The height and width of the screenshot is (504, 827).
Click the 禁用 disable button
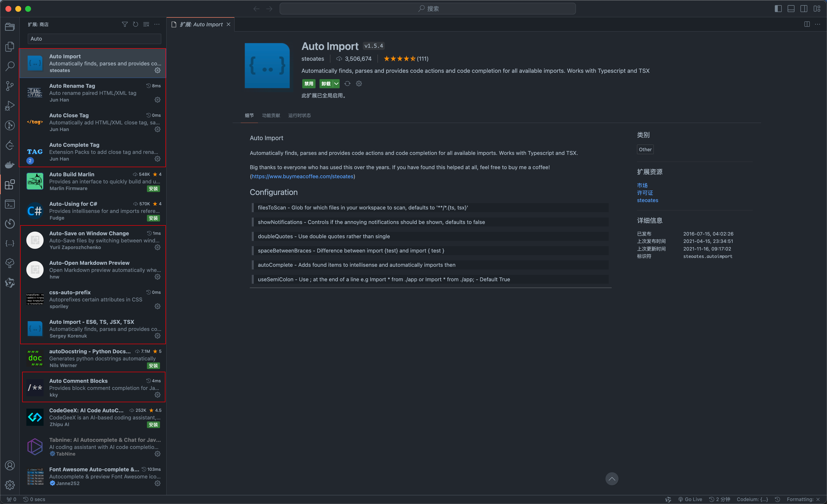pos(308,84)
